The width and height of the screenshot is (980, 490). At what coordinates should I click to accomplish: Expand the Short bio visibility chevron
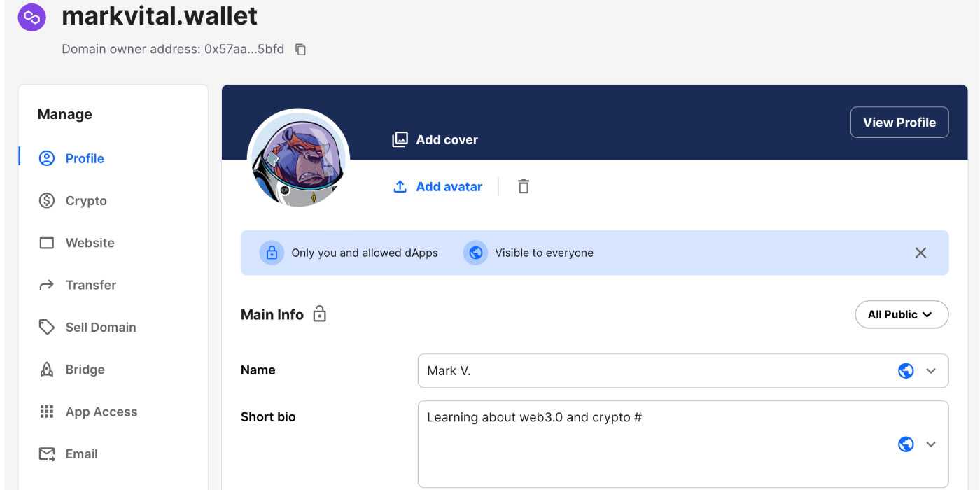931,444
